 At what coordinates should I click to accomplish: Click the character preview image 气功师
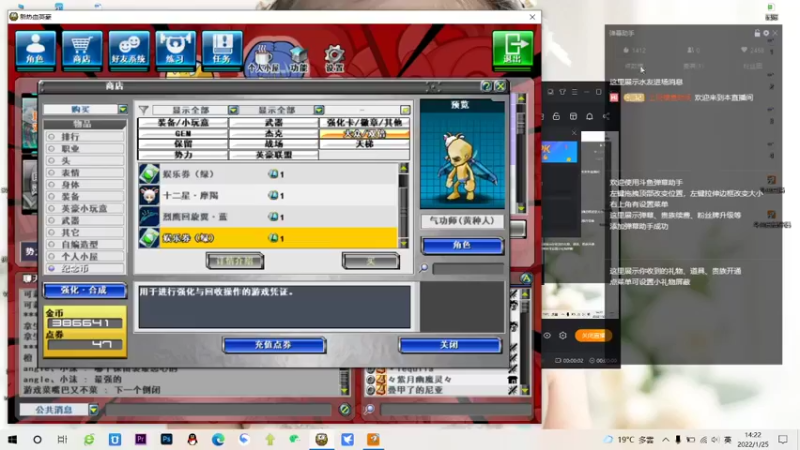pos(462,159)
